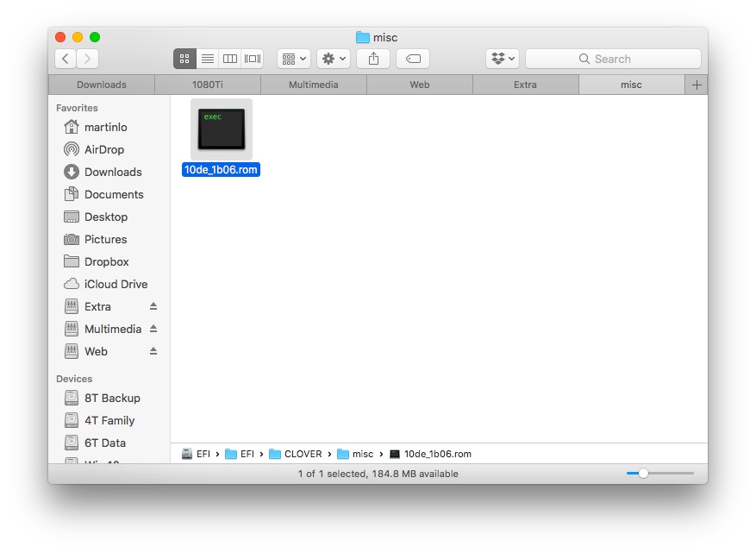Eject the Extra volume
The width and height of the screenshot is (756, 553).
point(153,306)
